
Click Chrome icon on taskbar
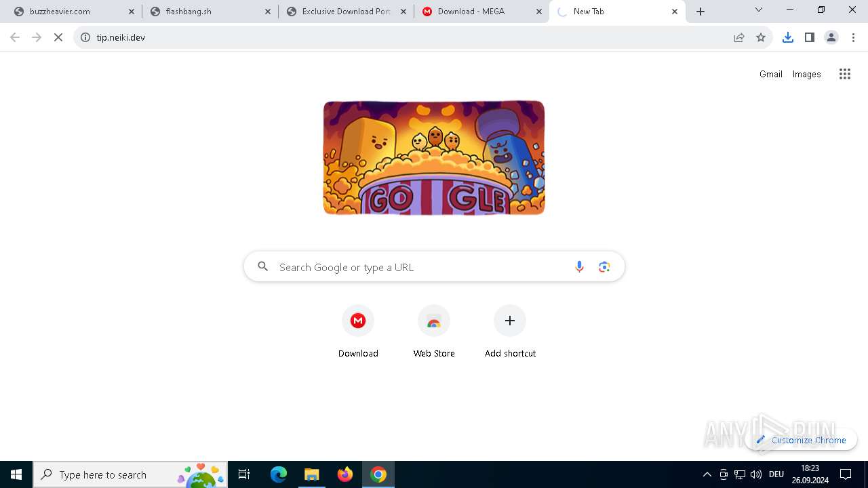pos(378,474)
